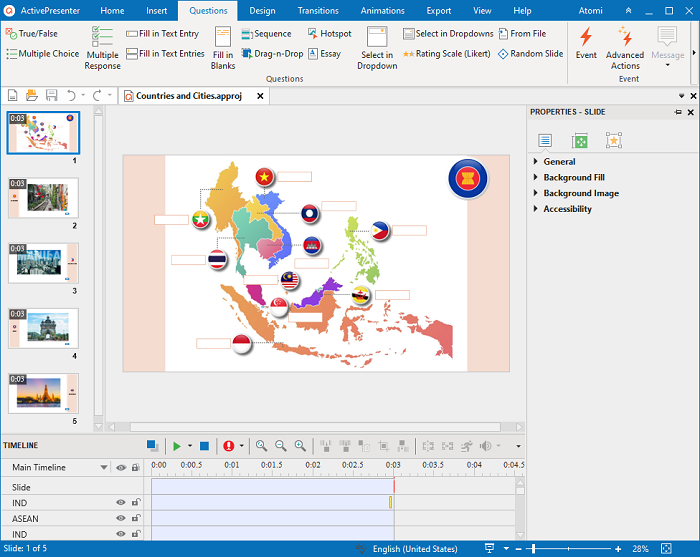This screenshot has width=700, height=557.
Task: Toggle visibility for all Main Timeline objects
Action: coord(121,467)
